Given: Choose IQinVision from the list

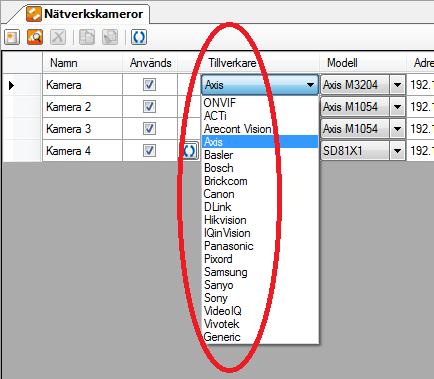Looking at the screenshot, I should click(260, 233).
